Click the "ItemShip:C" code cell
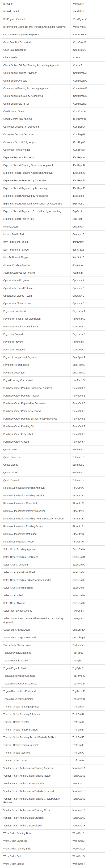The image size is (105, 868). click(x=79, y=257)
